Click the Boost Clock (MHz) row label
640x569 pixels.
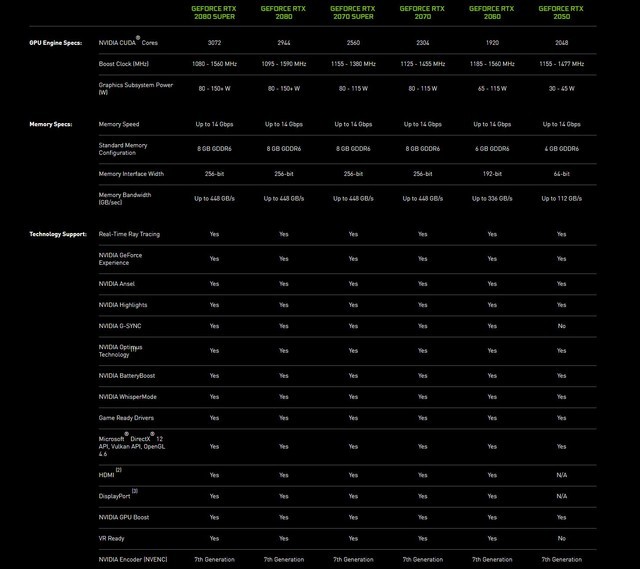coord(124,64)
